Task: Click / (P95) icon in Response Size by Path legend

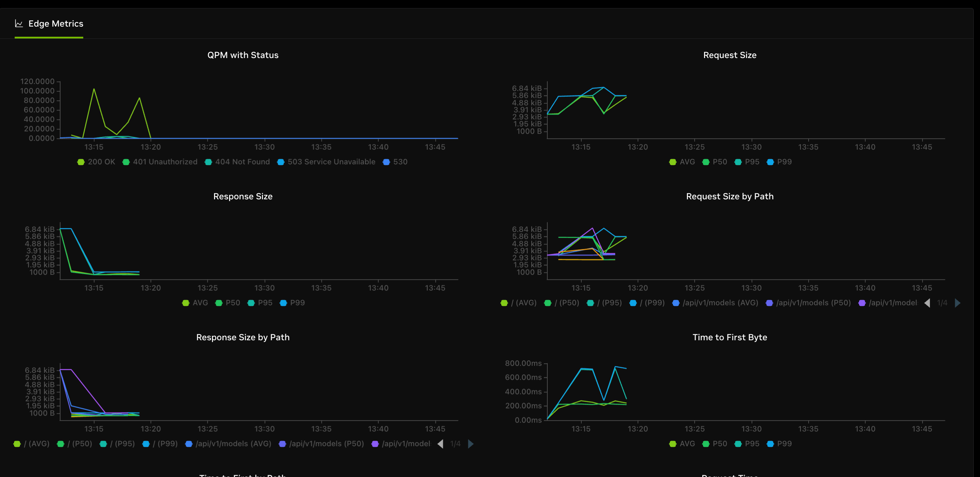Action: point(103,443)
